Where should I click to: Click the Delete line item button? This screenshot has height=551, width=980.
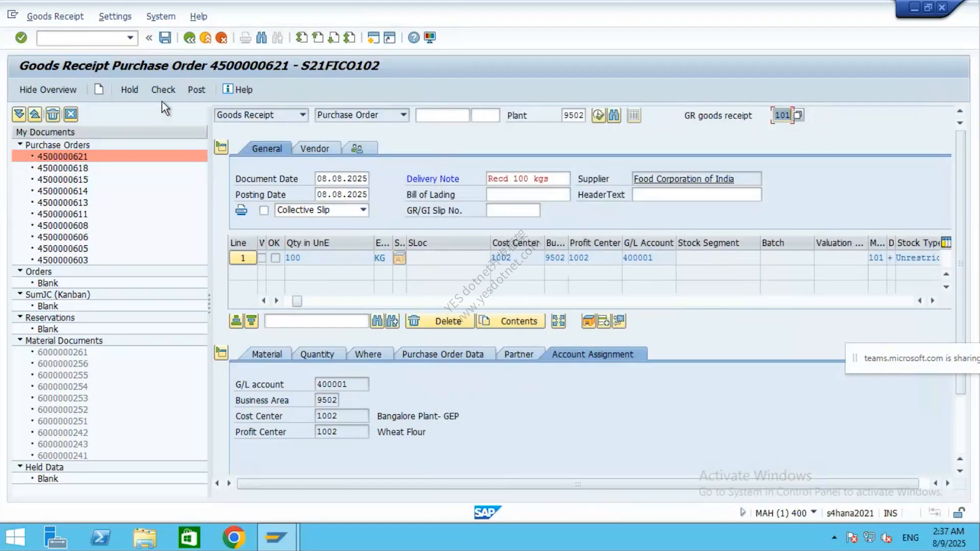point(439,321)
